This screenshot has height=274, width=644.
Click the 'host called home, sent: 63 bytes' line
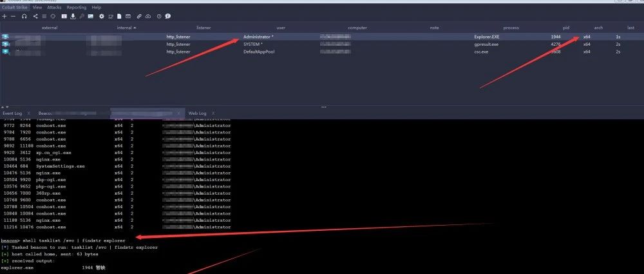coord(50,254)
